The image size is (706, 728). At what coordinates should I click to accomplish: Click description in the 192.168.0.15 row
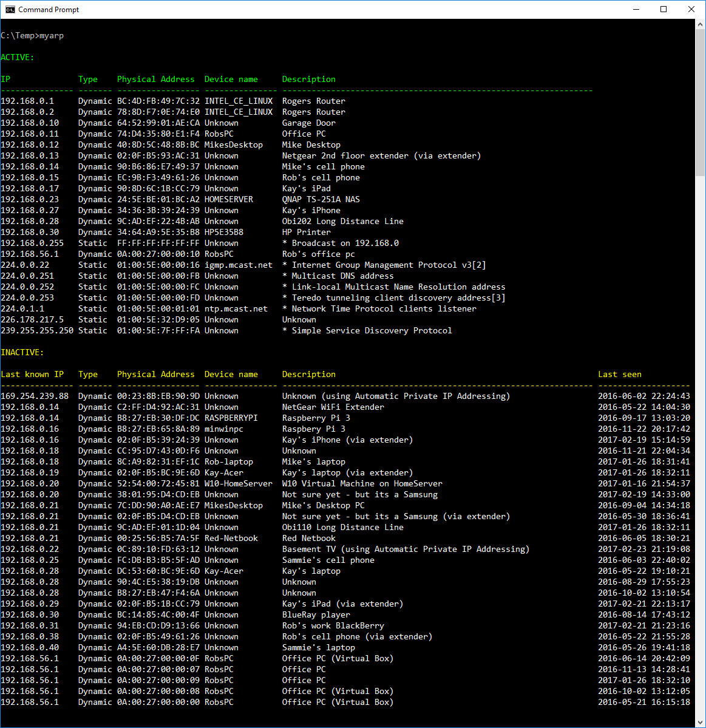(321, 178)
